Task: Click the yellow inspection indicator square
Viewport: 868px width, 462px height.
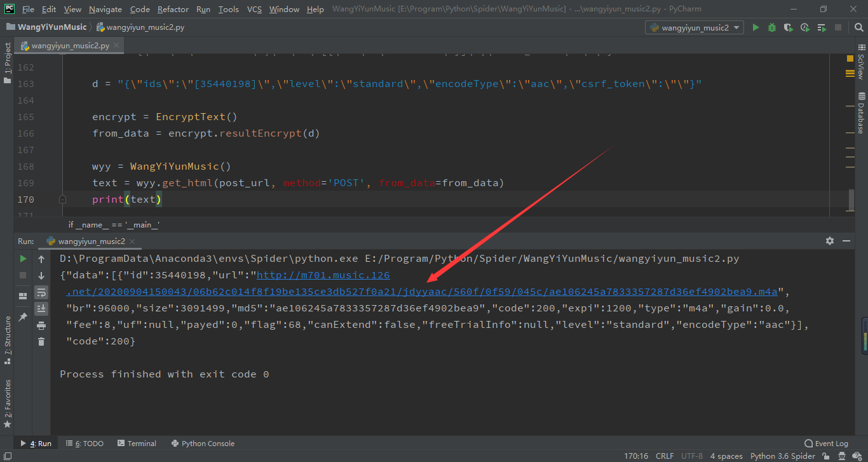Action: [x=850, y=58]
